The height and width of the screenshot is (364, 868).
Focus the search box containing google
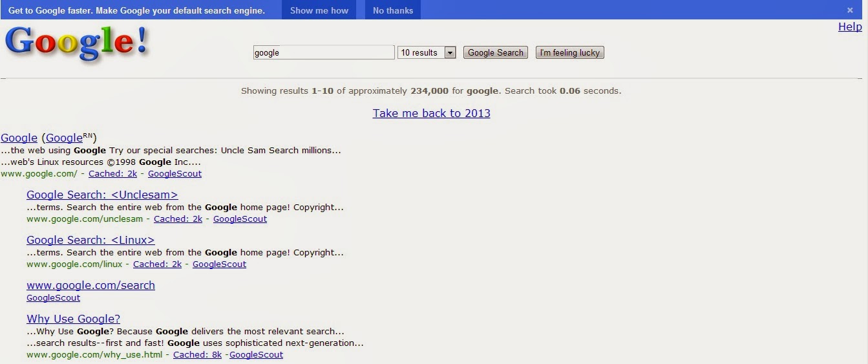[324, 52]
